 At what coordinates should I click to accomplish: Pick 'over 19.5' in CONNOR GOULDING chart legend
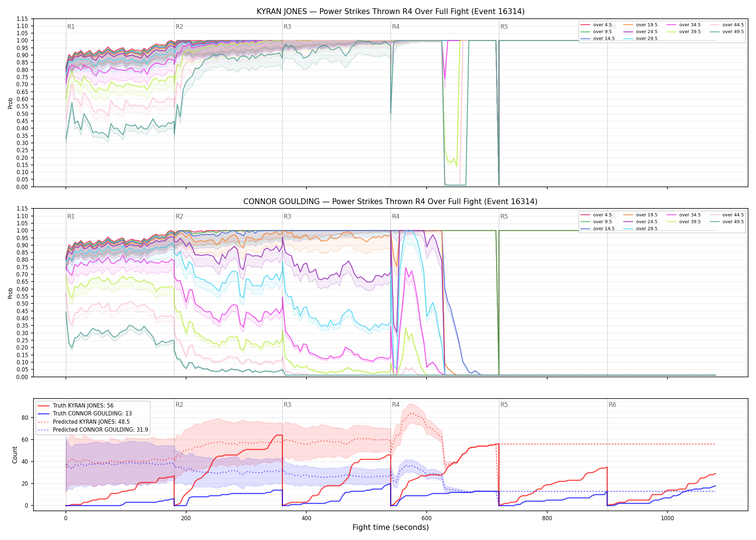tap(640, 215)
